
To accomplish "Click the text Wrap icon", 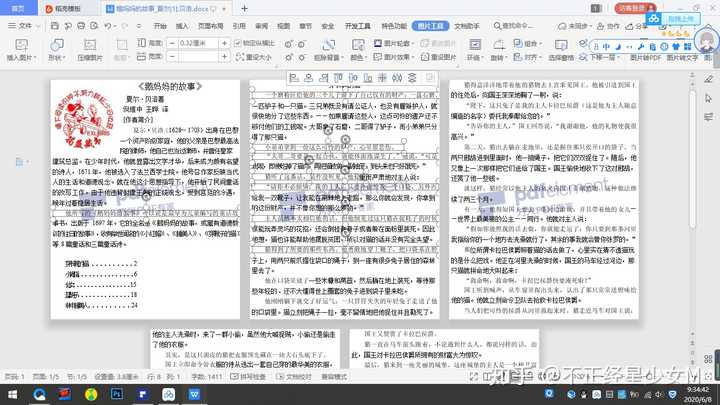I will click(475, 50).
